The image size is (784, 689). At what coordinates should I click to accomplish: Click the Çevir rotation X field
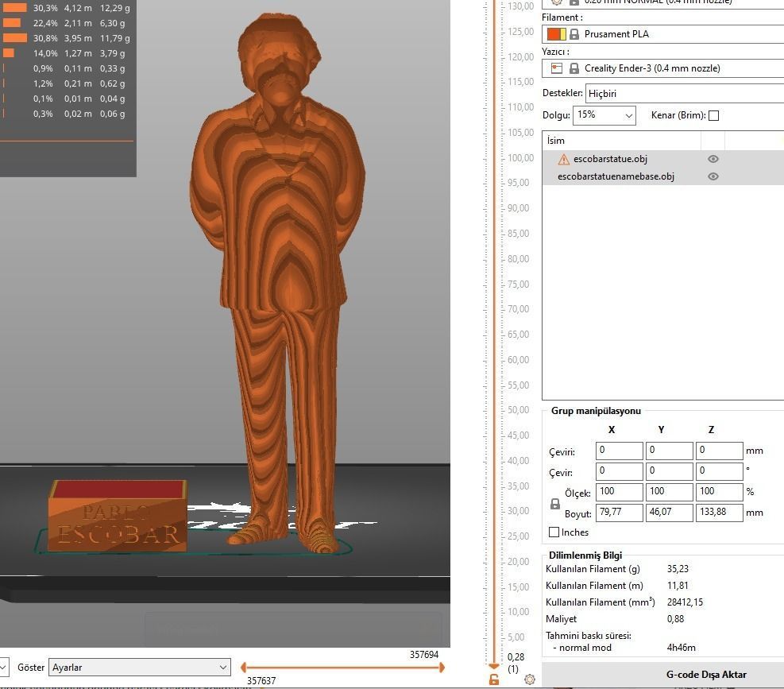[620, 471]
